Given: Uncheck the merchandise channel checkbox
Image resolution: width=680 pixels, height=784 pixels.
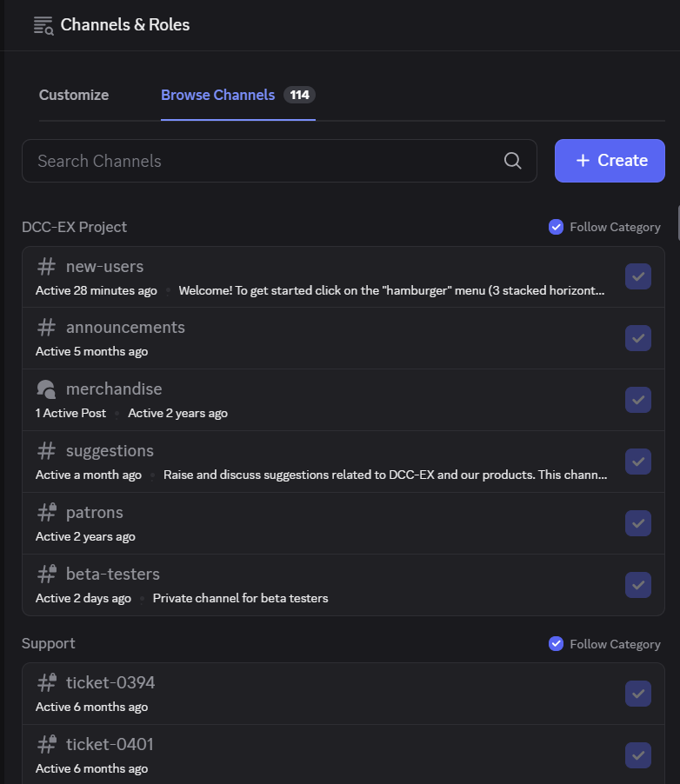Looking at the screenshot, I should coord(638,400).
